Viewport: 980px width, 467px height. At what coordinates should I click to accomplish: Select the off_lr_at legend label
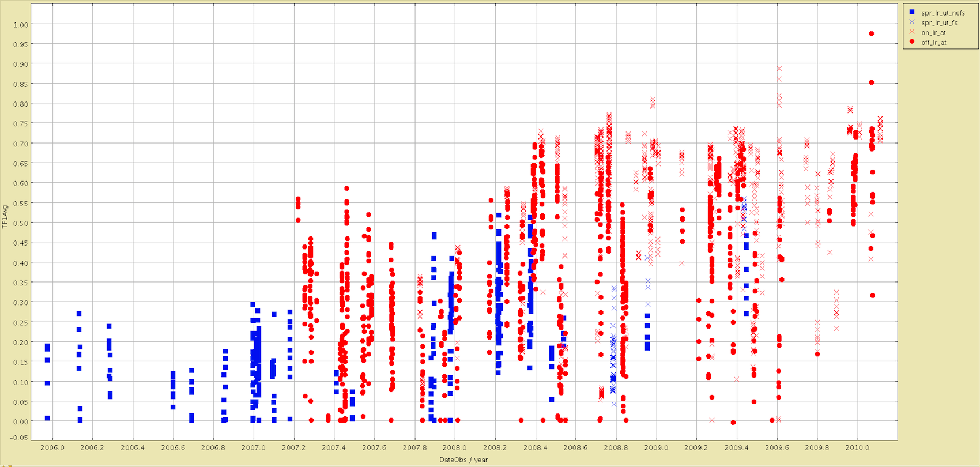(x=934, y=42)
